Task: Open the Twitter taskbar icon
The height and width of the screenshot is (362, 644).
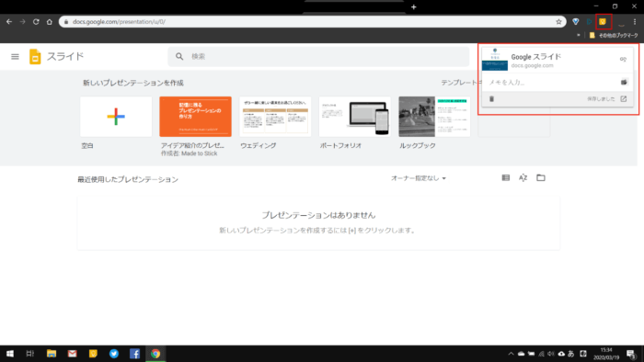Action: click(114, 354)
